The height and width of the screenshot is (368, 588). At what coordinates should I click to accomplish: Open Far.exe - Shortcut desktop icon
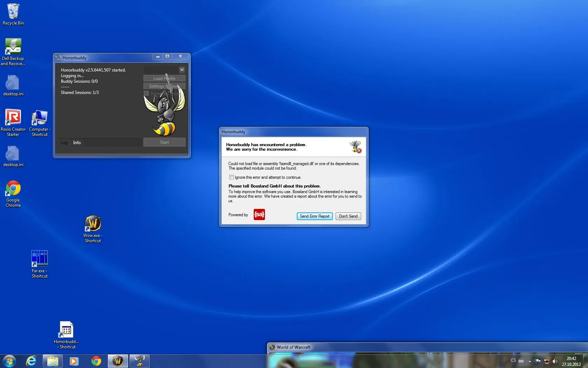(x=40, y=265)
